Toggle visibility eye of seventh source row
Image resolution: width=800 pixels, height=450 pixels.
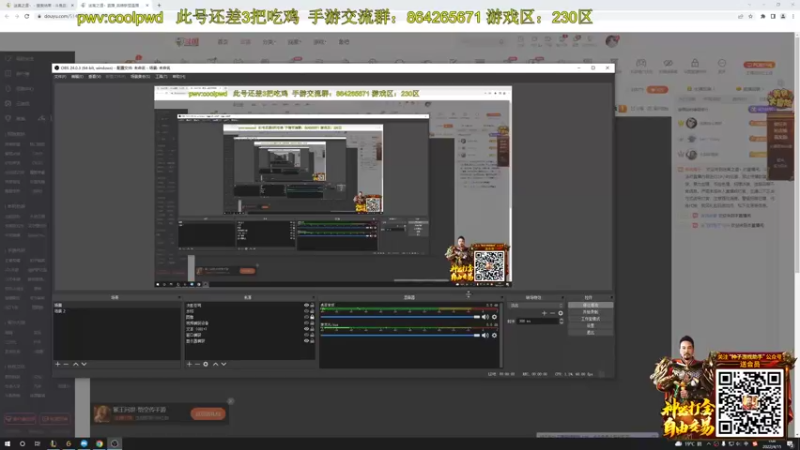click(x=306, y=341)
